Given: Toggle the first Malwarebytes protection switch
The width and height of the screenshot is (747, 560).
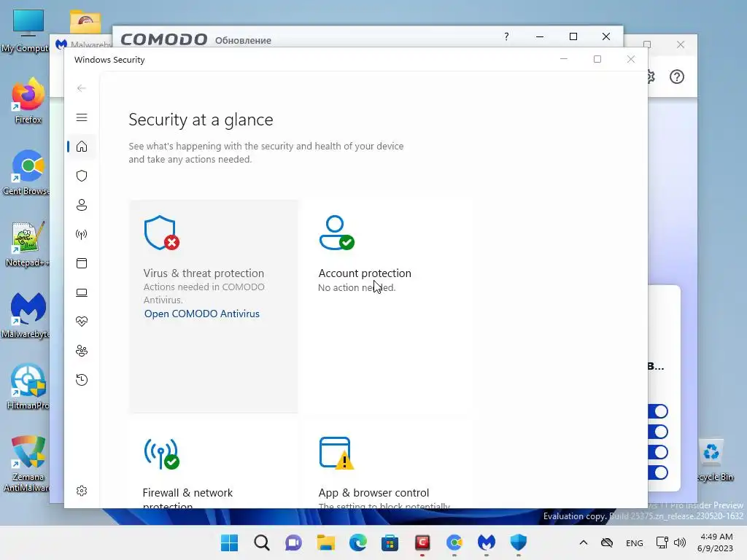Looking at the screenshot, I should (x=658, y=411).
